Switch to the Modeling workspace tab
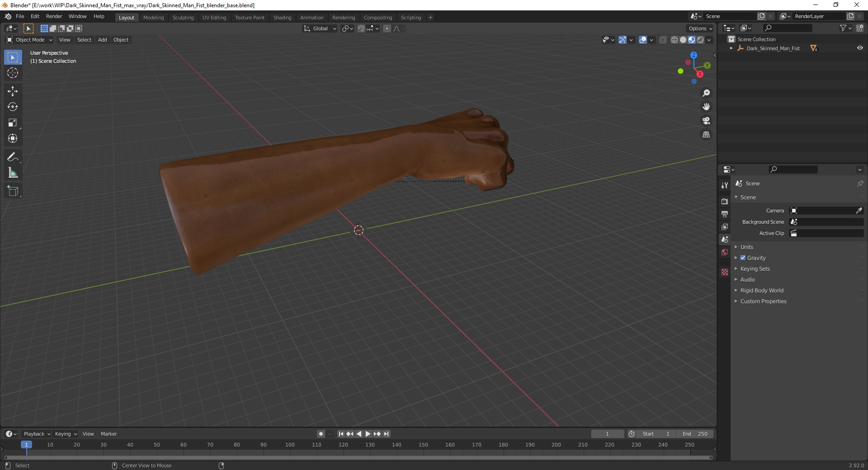 (x=153, y=18)
